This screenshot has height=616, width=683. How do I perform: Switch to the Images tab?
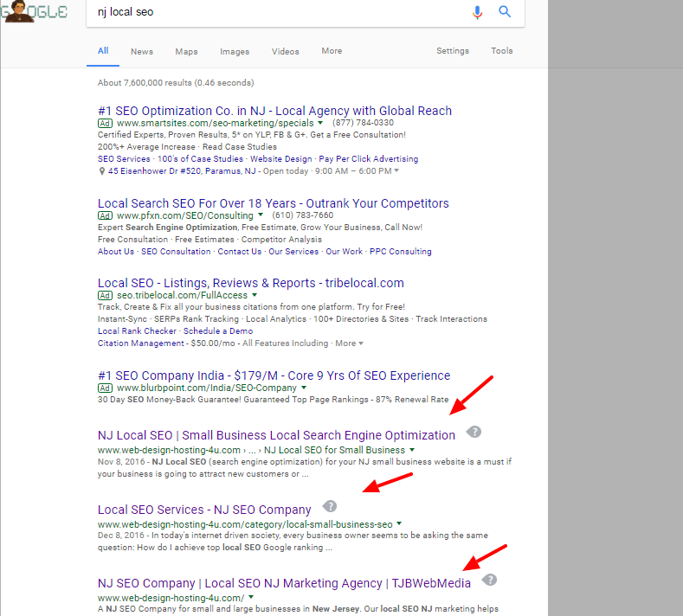point(235,51)
